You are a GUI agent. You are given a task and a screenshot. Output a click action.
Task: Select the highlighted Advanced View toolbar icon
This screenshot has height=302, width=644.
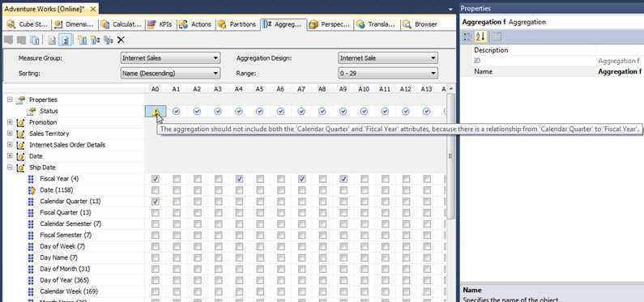tap(66, 40)
